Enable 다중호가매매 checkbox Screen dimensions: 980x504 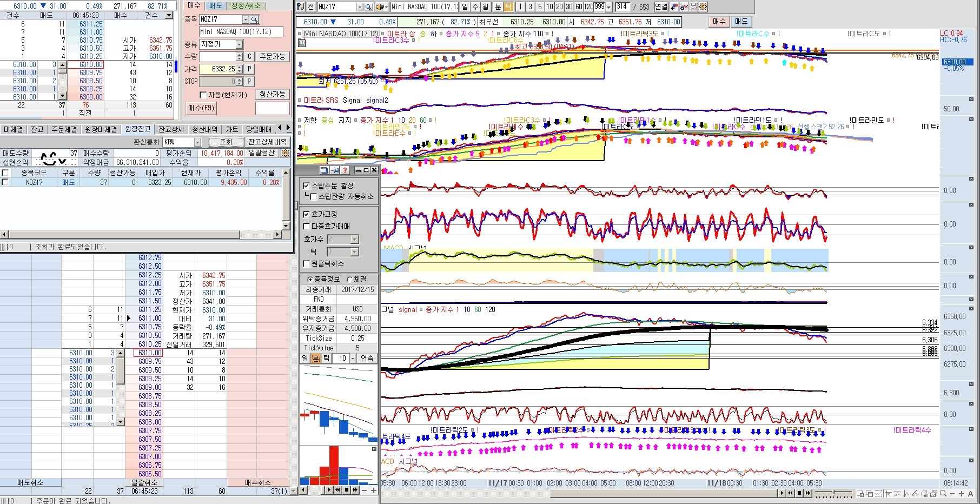click(307, 226)
